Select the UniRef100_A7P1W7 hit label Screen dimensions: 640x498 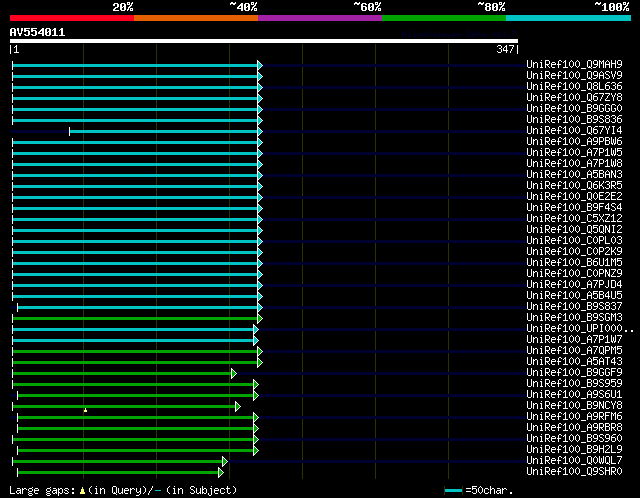tap(574, 340)
